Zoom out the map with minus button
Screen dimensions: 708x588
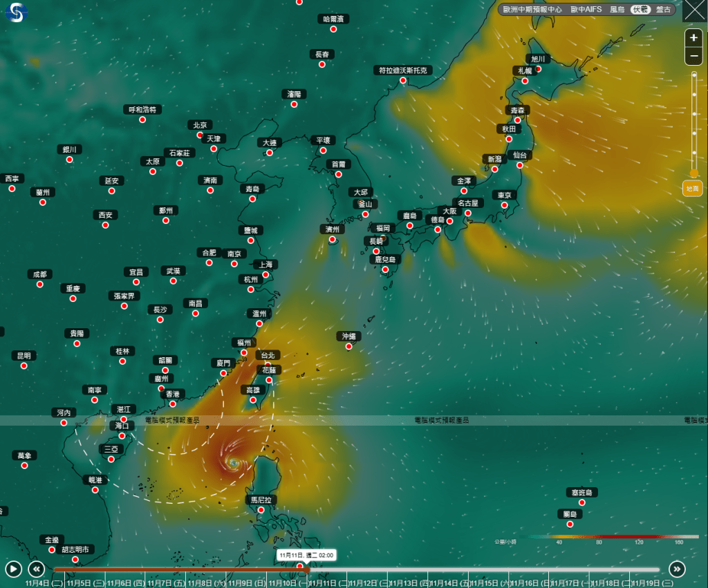tap(693, 56)
